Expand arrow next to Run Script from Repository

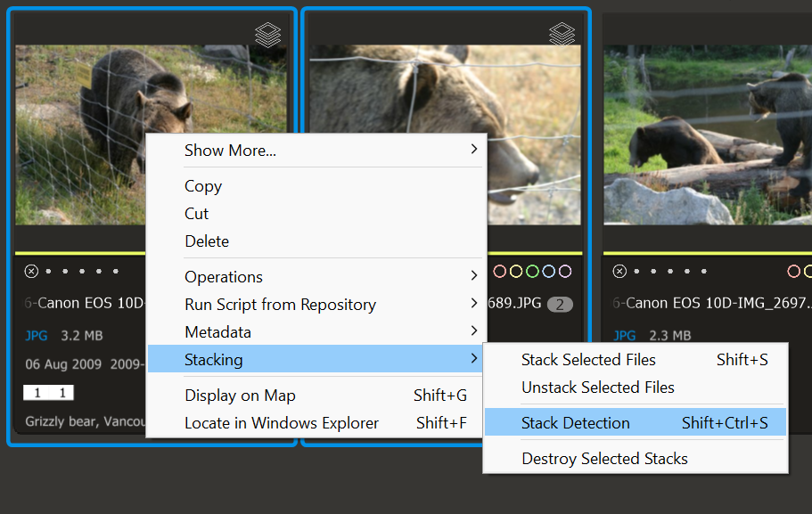[x=474, y=303]
